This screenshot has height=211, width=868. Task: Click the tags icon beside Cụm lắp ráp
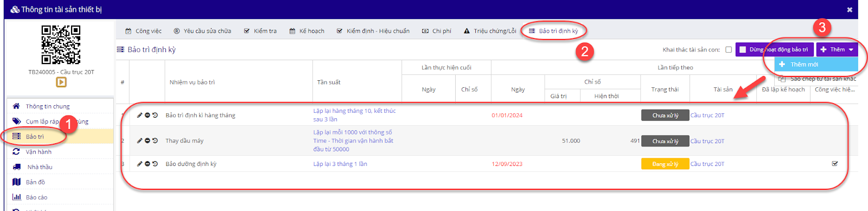click(16, 122)
